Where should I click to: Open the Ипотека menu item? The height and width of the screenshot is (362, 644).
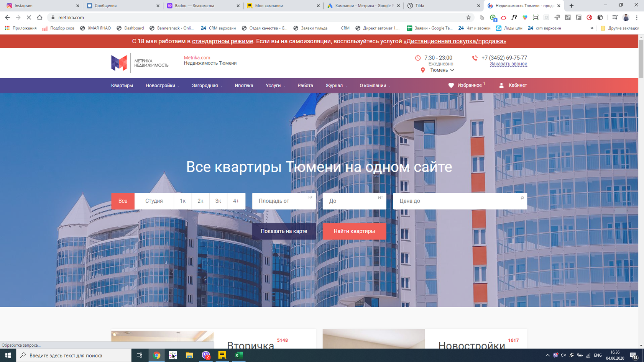pos(244,85)
